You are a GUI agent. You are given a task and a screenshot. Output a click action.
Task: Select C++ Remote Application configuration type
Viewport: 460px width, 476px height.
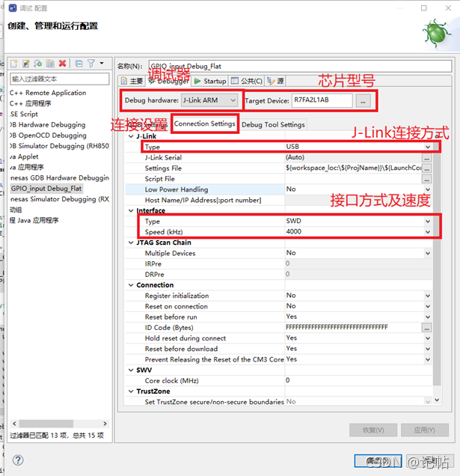(48, 93)
